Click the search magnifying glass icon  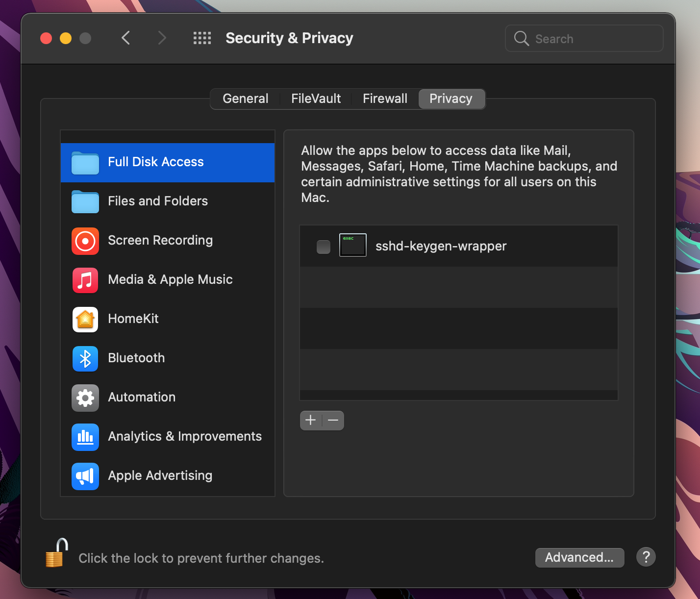pos(522,38)
